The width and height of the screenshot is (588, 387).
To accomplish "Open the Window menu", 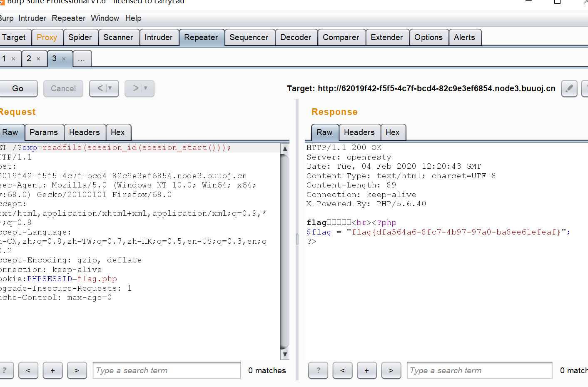I will pyautogui.click(x=105, y=18).
